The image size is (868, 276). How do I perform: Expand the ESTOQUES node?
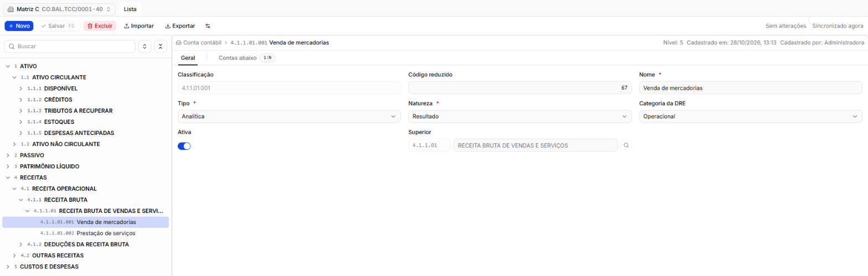pyautogui.click(x=21, y=122)
